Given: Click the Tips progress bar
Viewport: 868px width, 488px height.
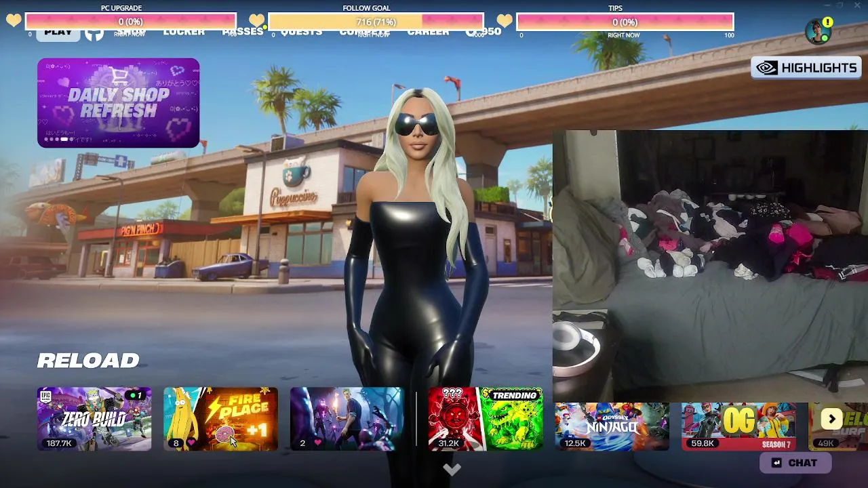Looking at the screenshot, I should (x=625, y=22).
